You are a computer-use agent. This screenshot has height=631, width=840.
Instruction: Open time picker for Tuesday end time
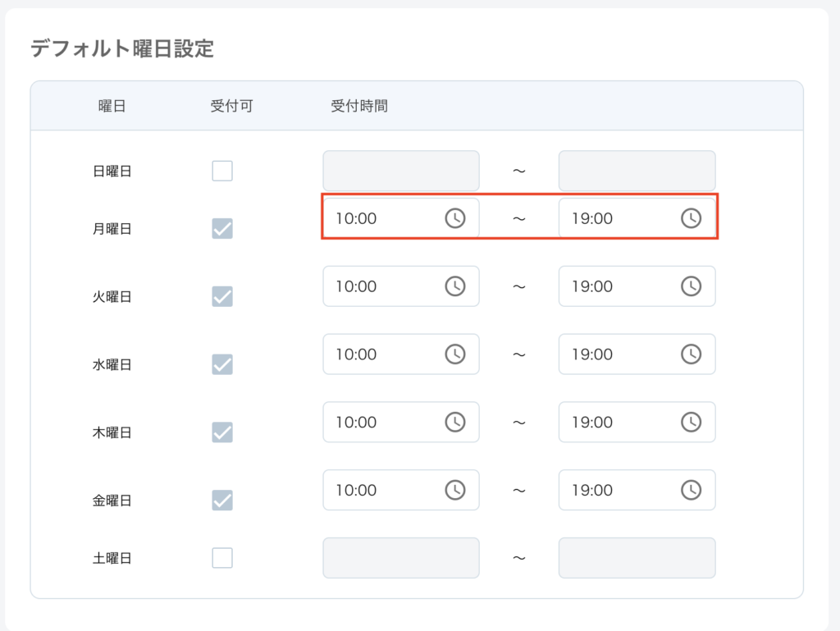click(x=692, y=286)
